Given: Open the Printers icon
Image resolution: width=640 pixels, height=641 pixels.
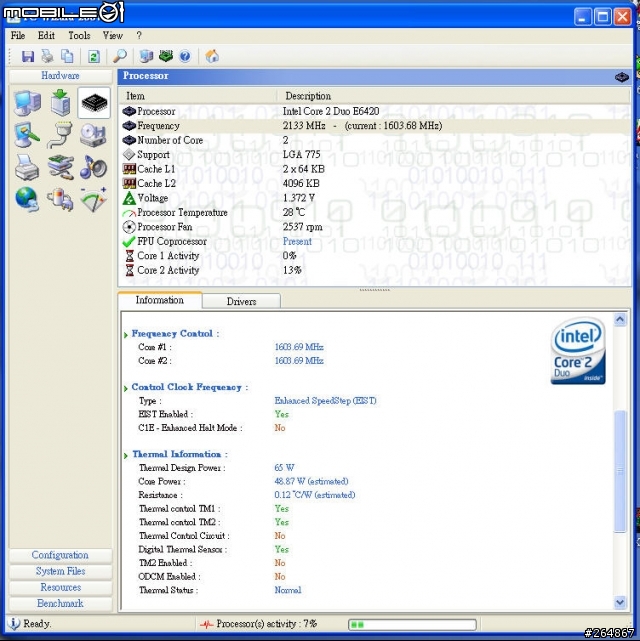Looking at the screenshot, I should [x=27, y=168].
